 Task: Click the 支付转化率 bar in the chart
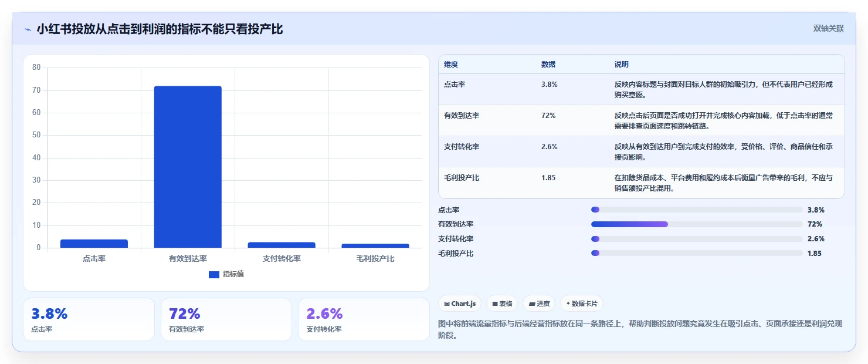282,245
